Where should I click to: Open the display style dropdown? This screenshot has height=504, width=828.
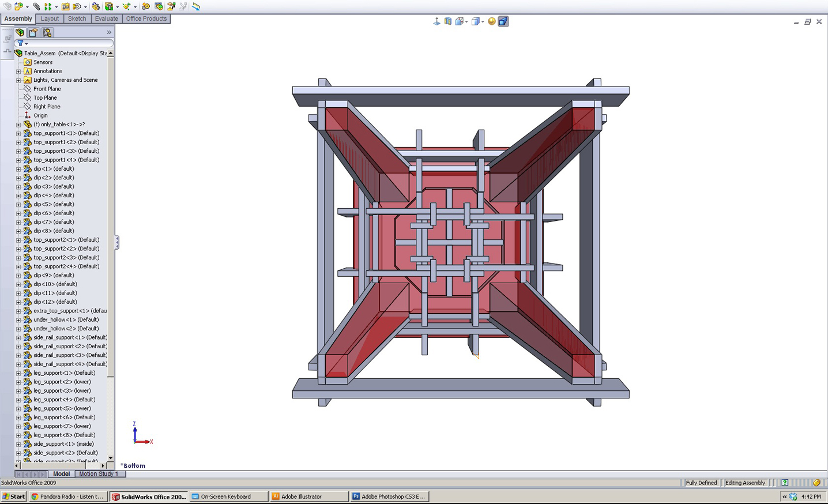(482, 22)
